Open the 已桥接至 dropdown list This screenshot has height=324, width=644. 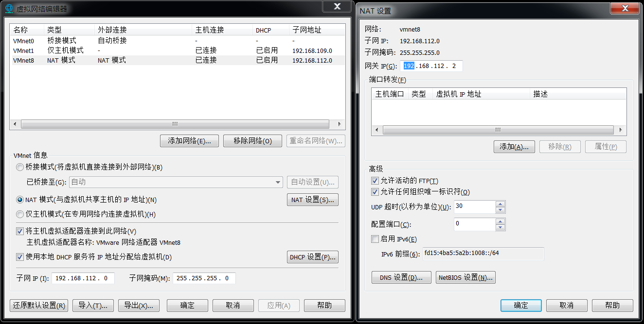click(x=278, y=182)
